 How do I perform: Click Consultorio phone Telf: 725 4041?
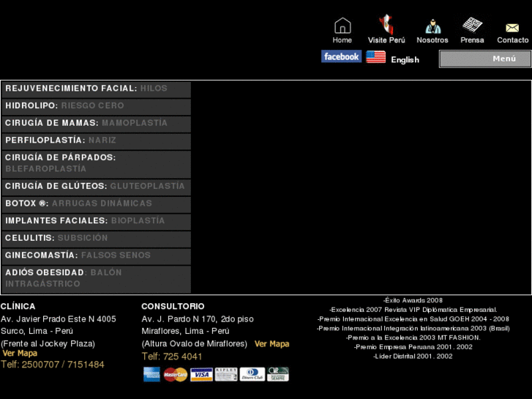point(172,357)
